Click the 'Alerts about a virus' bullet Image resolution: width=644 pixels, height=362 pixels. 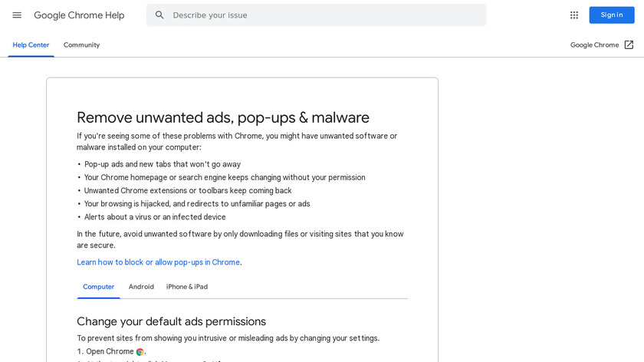point(155,217)
